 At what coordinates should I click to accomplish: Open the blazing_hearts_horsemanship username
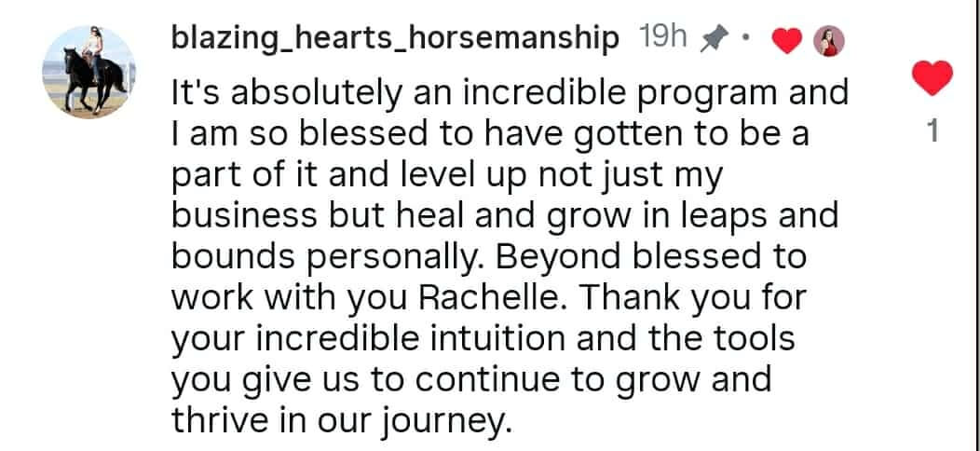click(395, 38)
